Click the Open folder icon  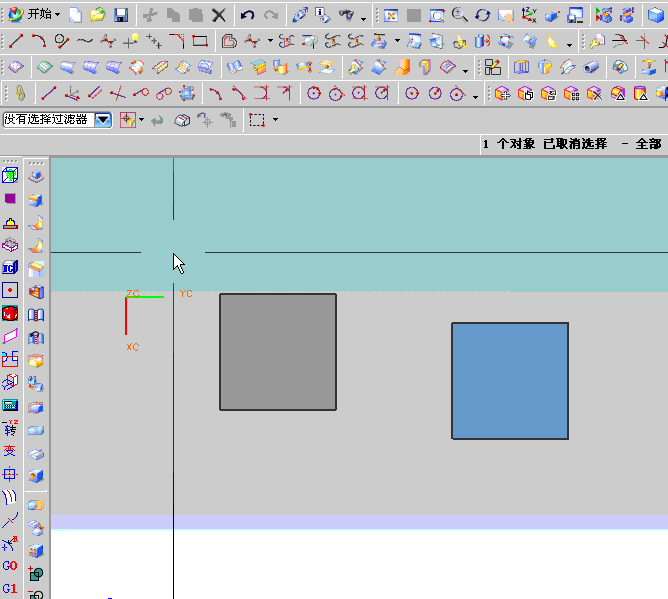98,15
